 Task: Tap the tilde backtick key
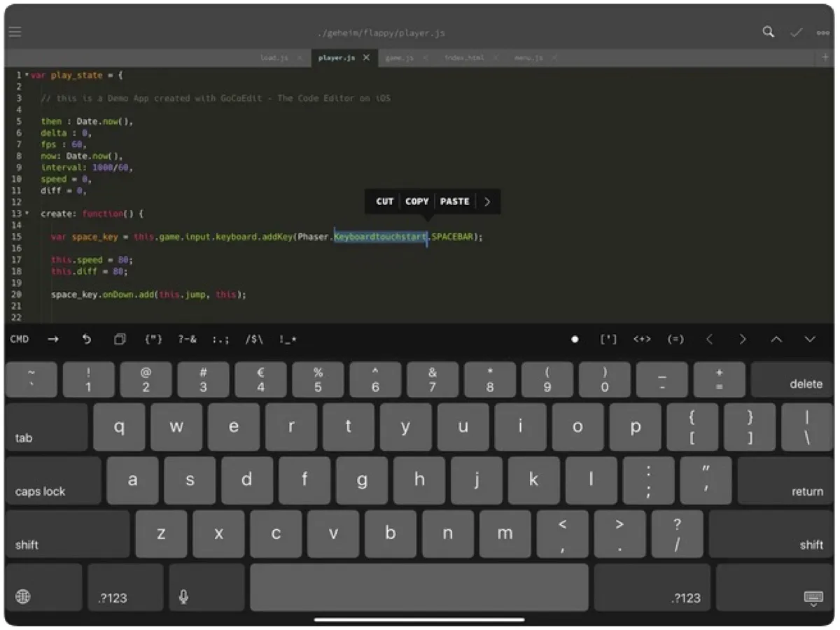pos(31,380)
